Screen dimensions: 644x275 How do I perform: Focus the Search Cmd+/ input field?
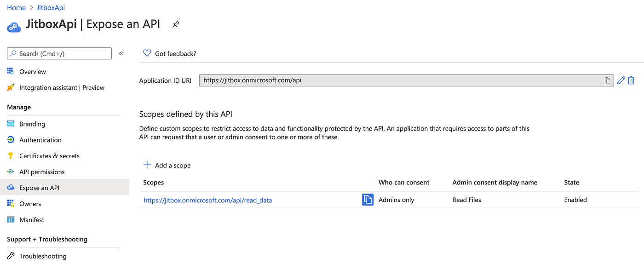click(59, 53)
